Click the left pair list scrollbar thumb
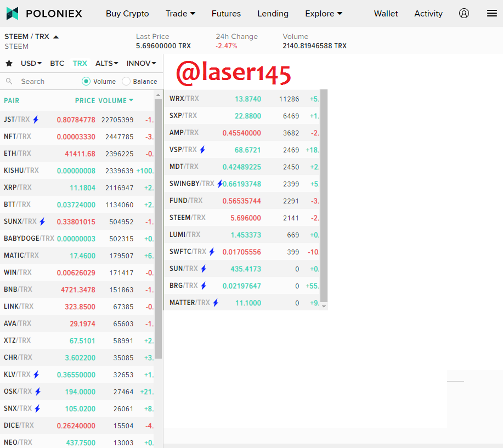This screenshot has width=503, height=448. pyautogui.click(x=158, y=229)
